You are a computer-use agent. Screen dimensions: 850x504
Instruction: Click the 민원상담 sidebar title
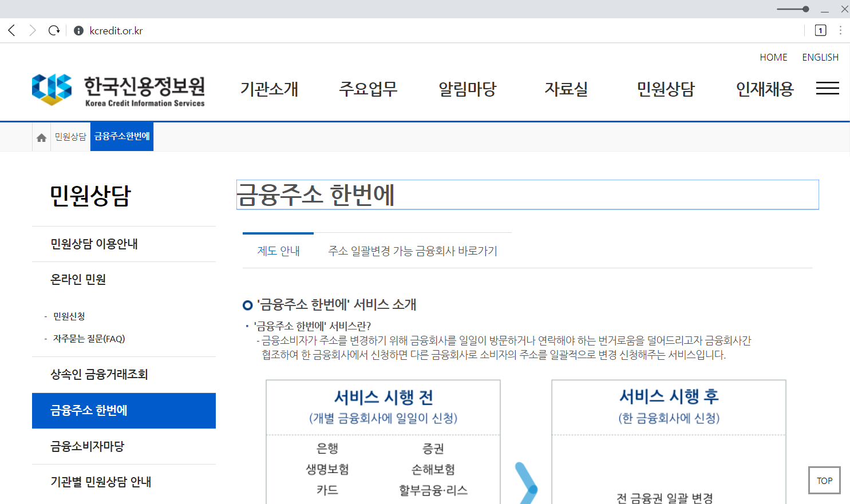90,196
